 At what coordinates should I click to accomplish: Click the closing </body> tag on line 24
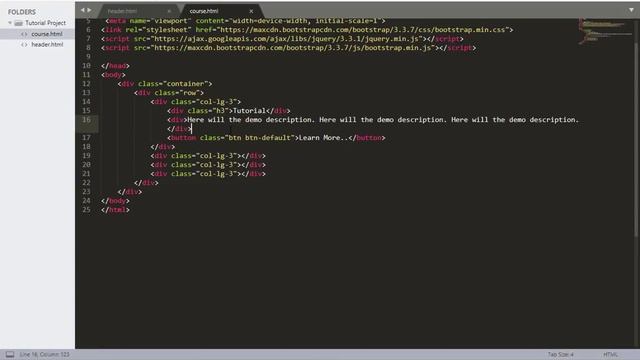click(115, 200)
